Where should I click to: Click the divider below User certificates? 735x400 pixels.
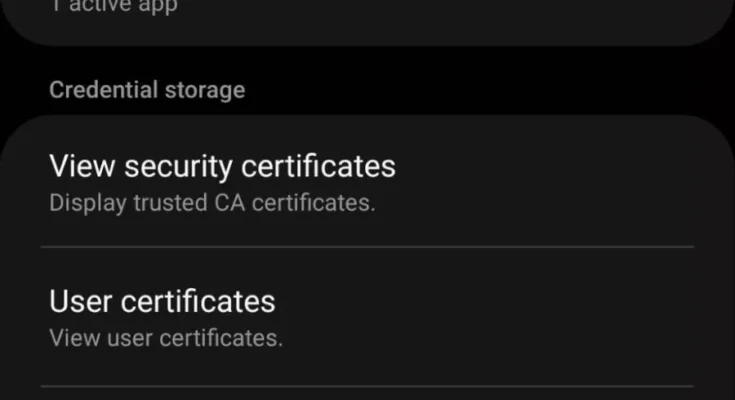pos(367,385)
